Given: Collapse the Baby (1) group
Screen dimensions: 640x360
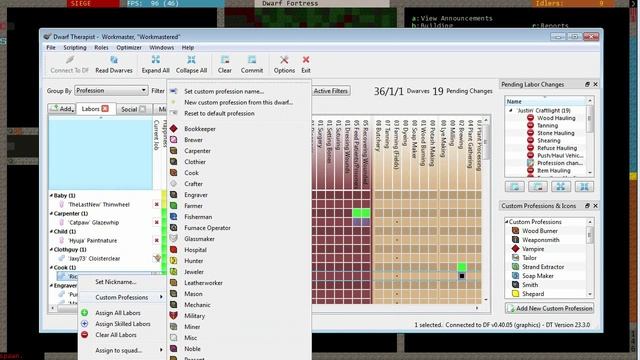Looking at the screenshot, I should [51, 196].
